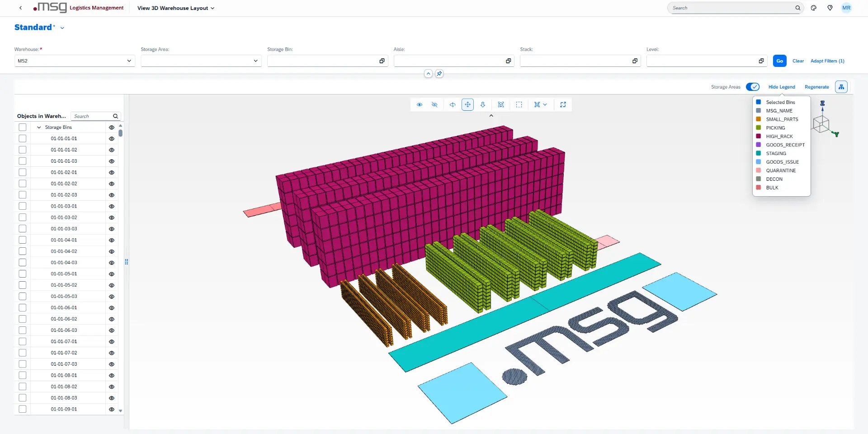Toggle visibility of all Storage Bins
This screenshot has width=868, height=434.
[112, 127]
